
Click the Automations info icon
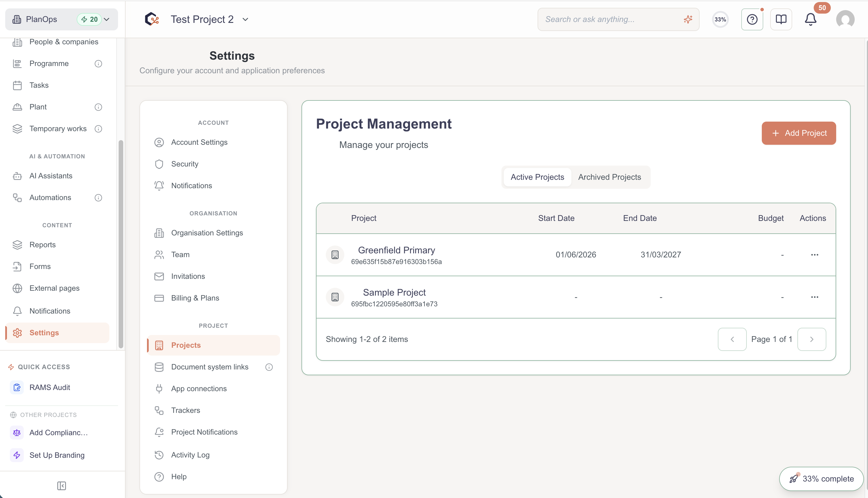[x=98, y=198]
